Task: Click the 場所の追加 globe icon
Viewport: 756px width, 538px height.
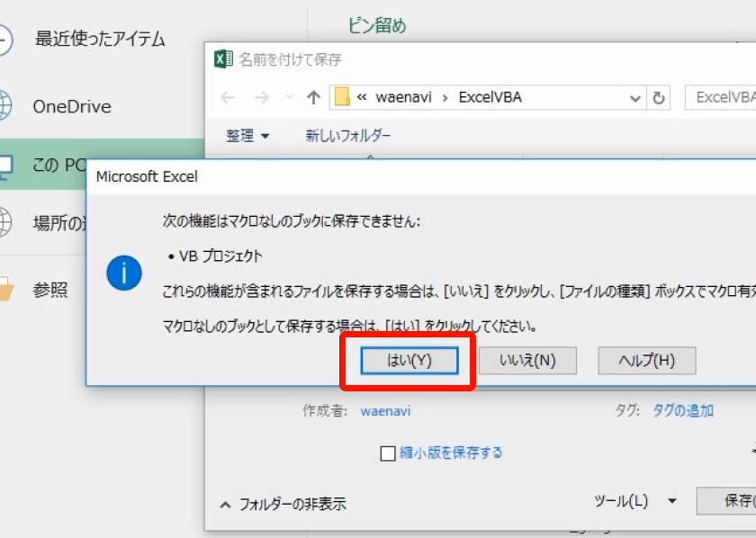Action: 4,221
